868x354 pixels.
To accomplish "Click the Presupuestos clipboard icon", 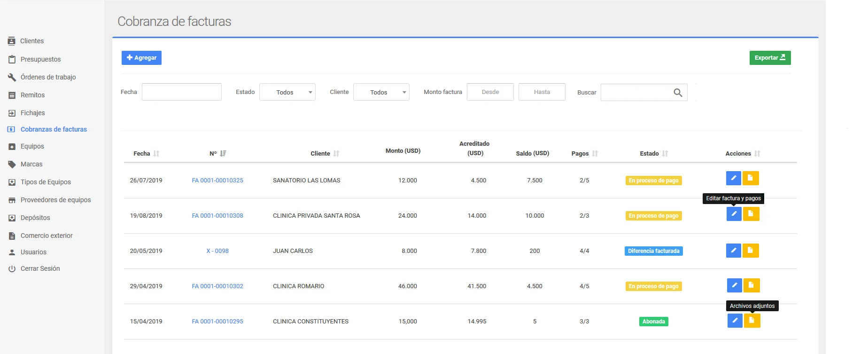I will click(12, 59).
